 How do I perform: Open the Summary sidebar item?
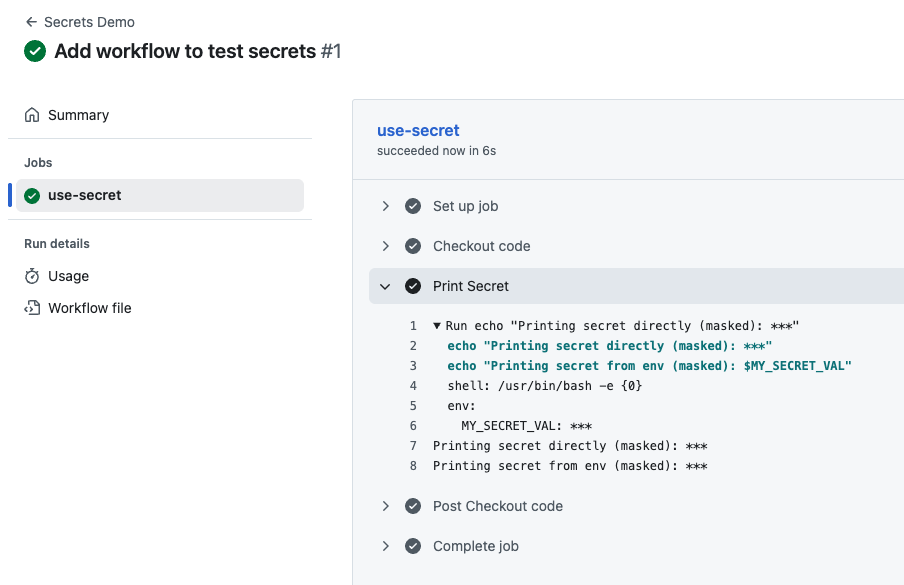pyautogui.click(x=78, y=115)
